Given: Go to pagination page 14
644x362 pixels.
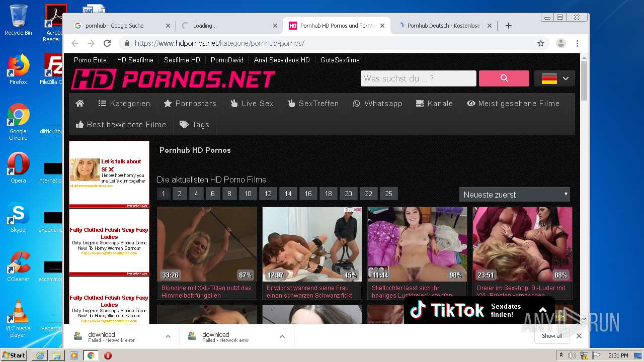Looking at the screenshot, I should [x=288, y=194].
